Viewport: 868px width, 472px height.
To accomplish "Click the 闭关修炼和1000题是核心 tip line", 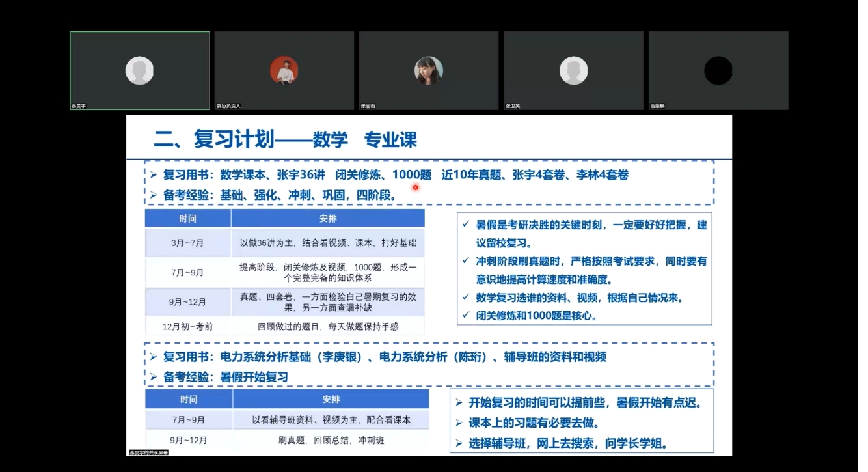I will (536, 316).
